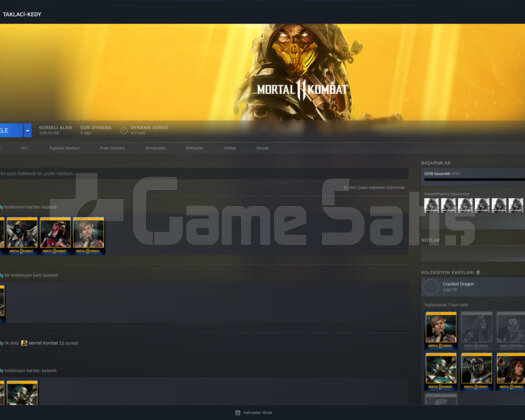The height and width of the screenshot is (420, 525).
Task: Open the DLC tab
Action: (25, 148)
